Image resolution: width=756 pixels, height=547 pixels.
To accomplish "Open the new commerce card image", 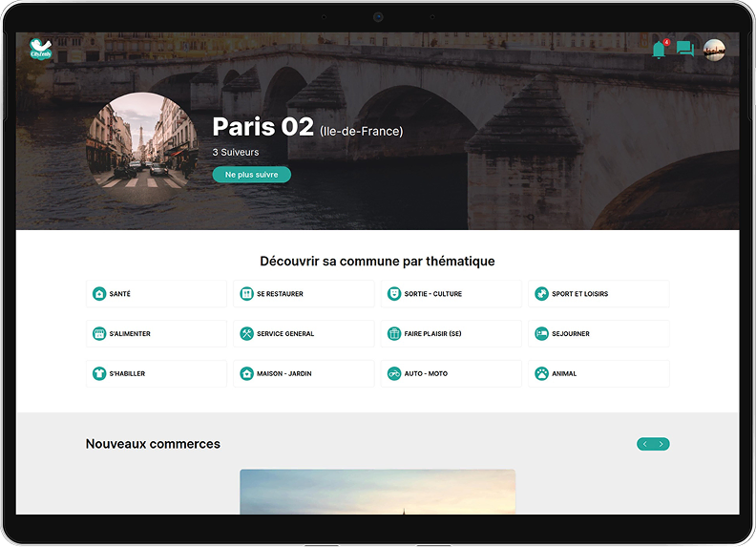I will coord(377,492).
